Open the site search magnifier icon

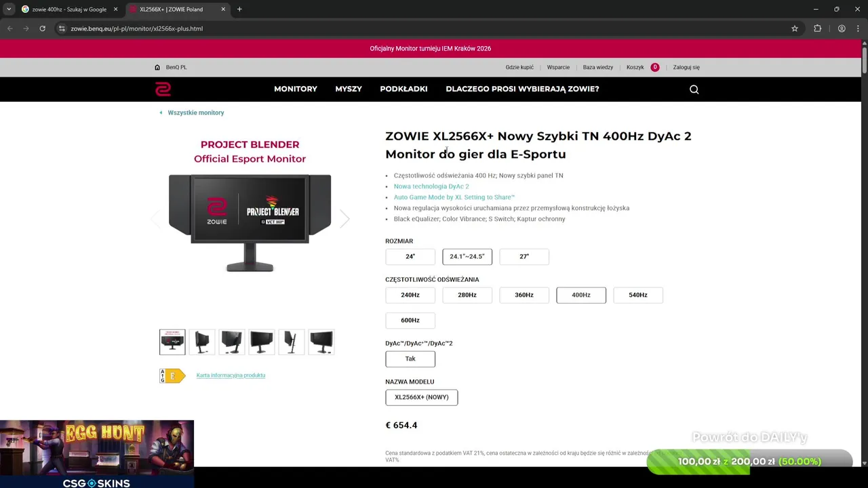pos(694,89)
